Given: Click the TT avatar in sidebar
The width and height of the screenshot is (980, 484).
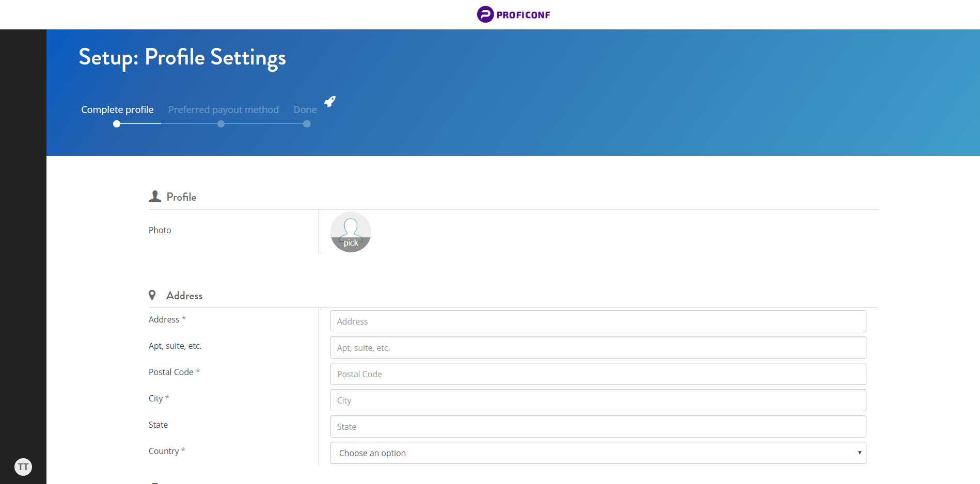Looking at the screenshot, I should pyautogui.click(x=23, y=467).
